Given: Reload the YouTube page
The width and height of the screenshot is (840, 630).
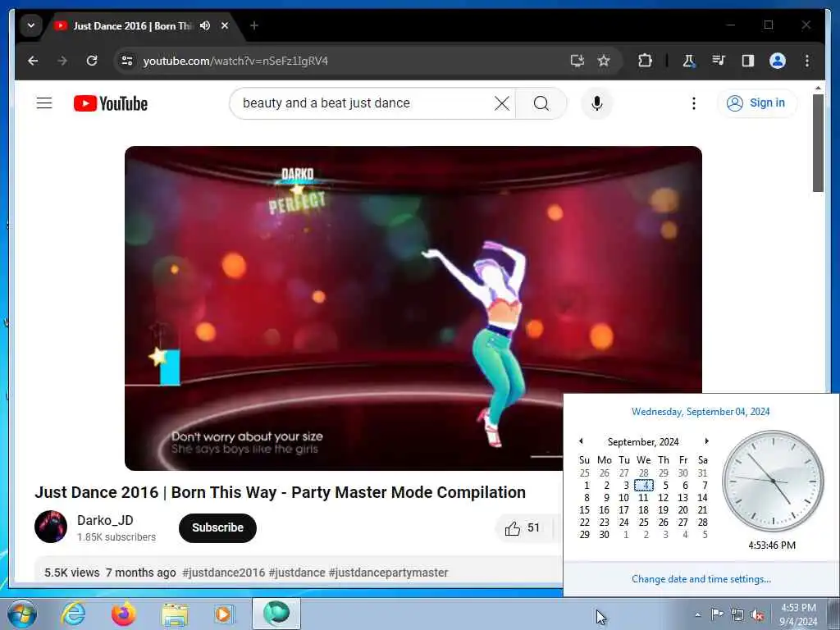Looking at the screenshot, I should click(x=92, y=61).
